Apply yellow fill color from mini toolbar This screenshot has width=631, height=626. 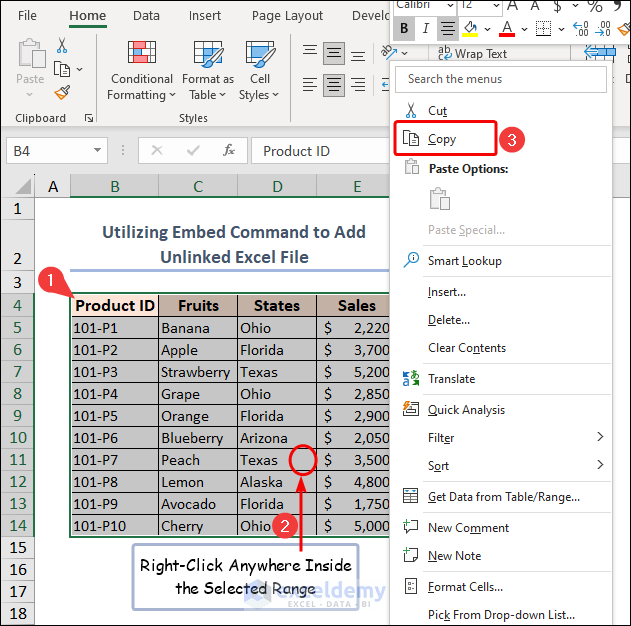coord(470,29)
